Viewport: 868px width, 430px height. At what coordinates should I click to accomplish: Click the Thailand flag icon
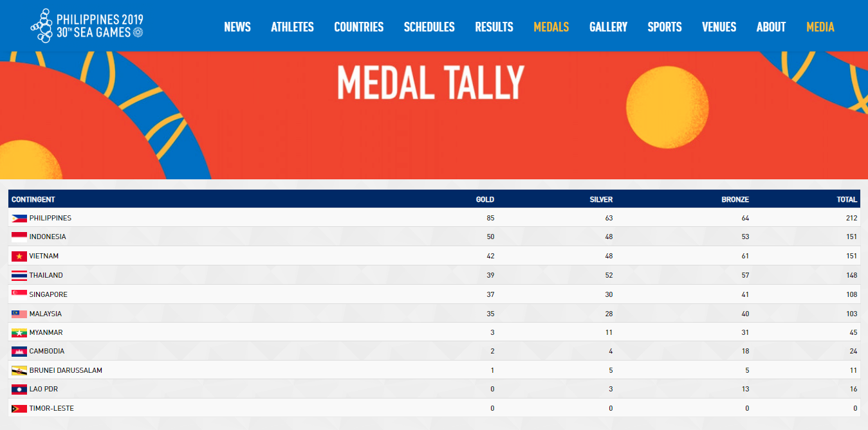19,275
